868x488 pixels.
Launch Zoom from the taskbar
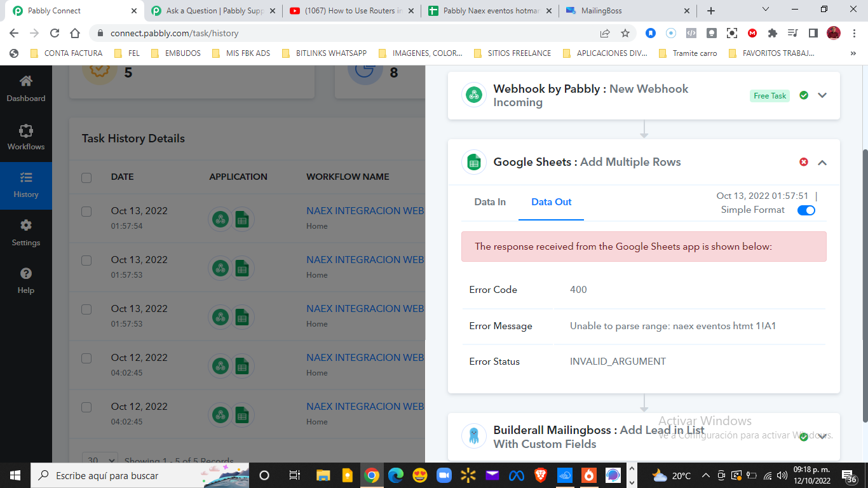[x=444, y=475]
